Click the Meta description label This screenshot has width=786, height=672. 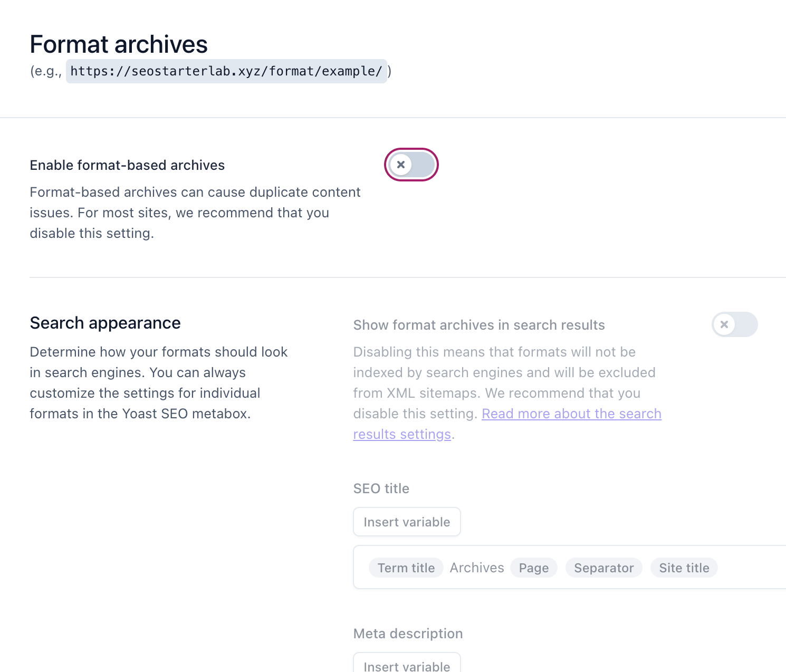[408, 633]
